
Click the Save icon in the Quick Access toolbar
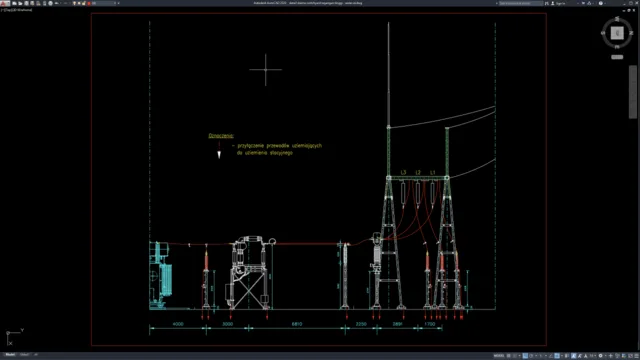click(26, 3)
